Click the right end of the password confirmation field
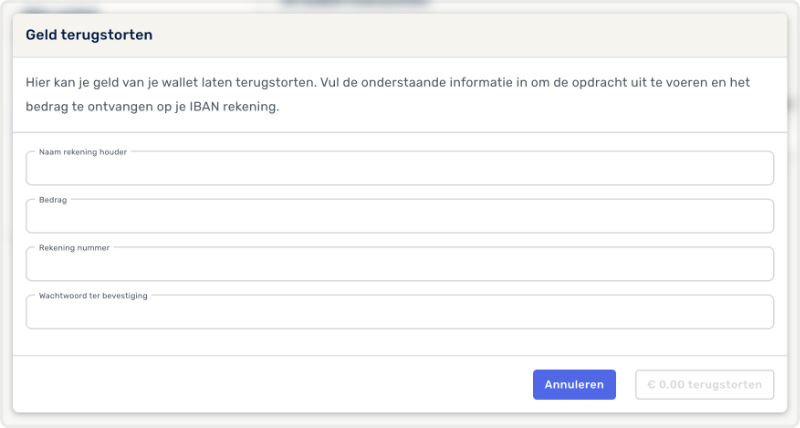Viewport: 800px width, 428px height. [750, 313]
